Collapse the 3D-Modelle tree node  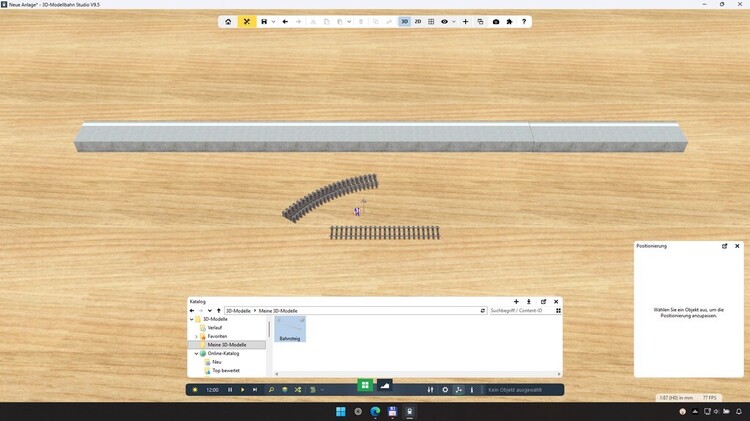pyautogui.click(x=192, y=319)
